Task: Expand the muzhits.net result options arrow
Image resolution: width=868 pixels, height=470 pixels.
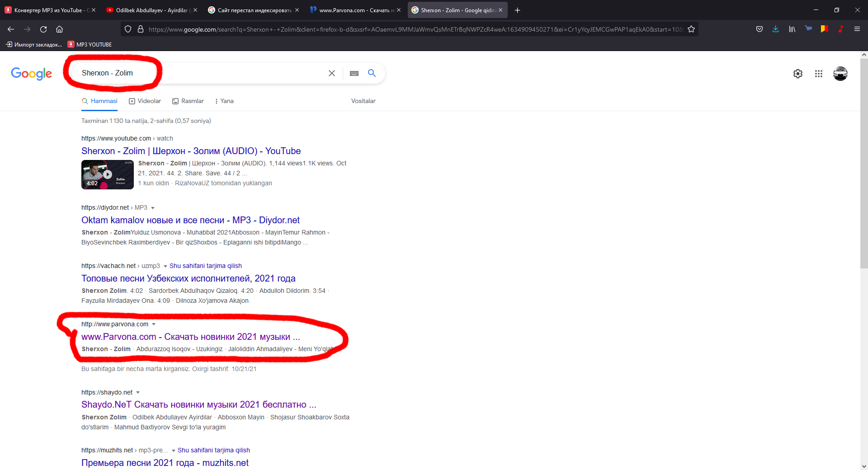Action: click(x=174, y=451)
